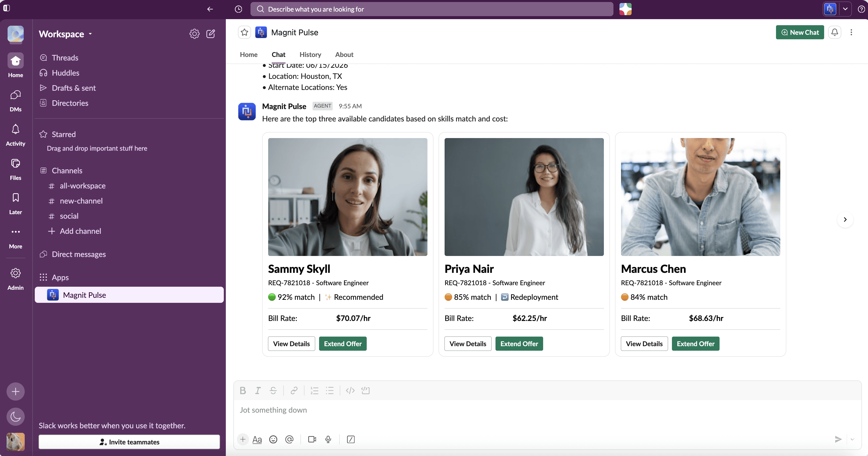Focus the search bar at top

(432, 9)
